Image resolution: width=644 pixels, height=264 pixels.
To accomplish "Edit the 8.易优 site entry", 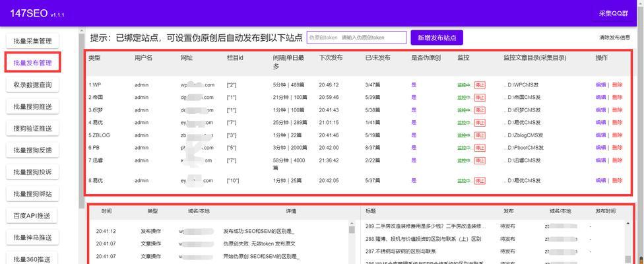I will click(x=600, y=181).
